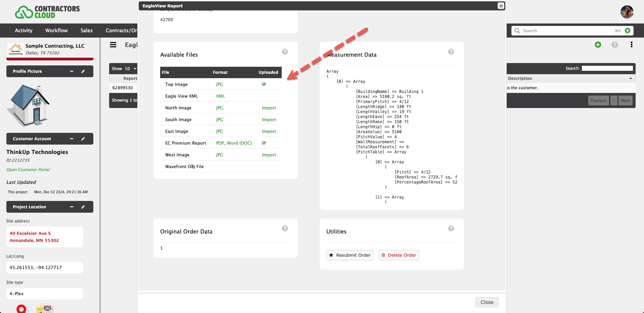Open help for Original Order Data panel
Viewport: 644px width, 313px height.
(285, 228)
